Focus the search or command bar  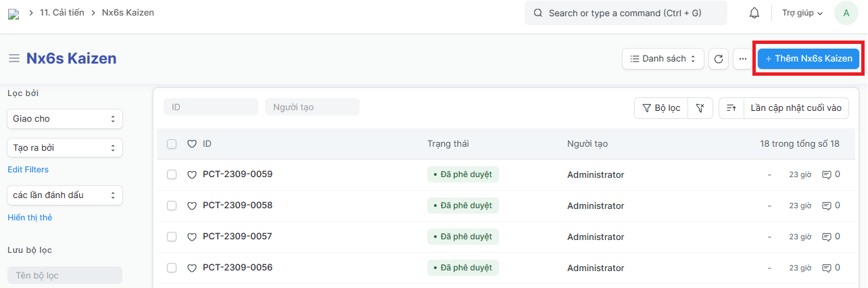point(625,13)
